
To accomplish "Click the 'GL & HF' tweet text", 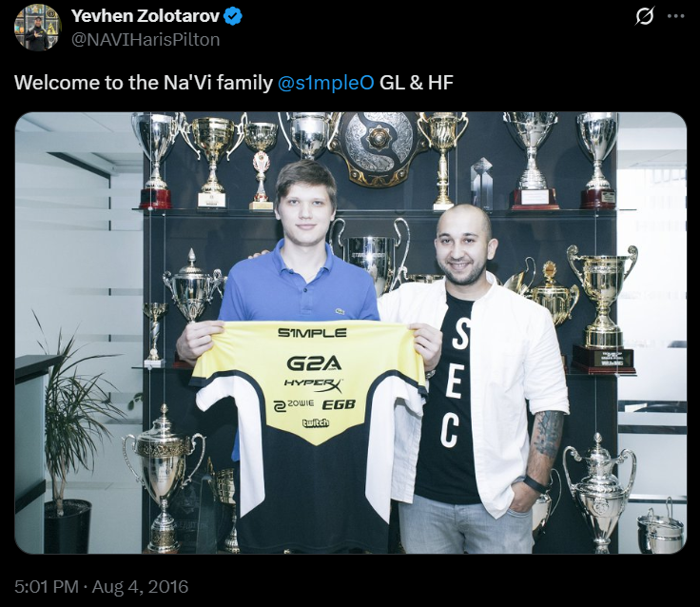I will [417, 83].
